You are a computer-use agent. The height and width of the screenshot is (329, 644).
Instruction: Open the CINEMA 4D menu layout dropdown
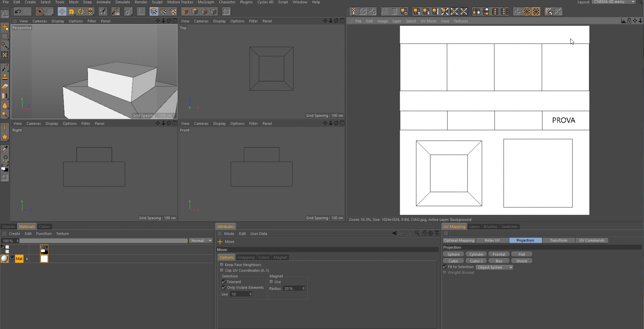(614, 2)
